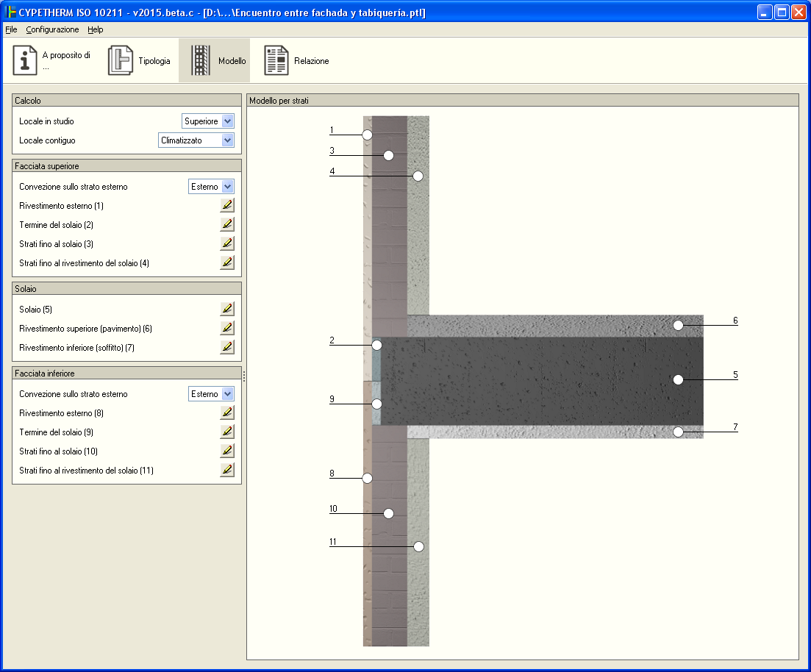Open Facciata inferiore convezione dropdown (Esterno)

click(x=211, y=394)
